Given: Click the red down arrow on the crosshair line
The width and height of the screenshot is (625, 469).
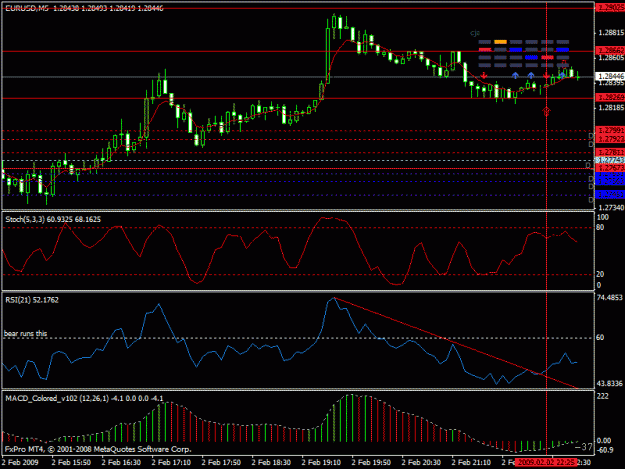Looking at the screenshot, I should click(x=546, y=75).
